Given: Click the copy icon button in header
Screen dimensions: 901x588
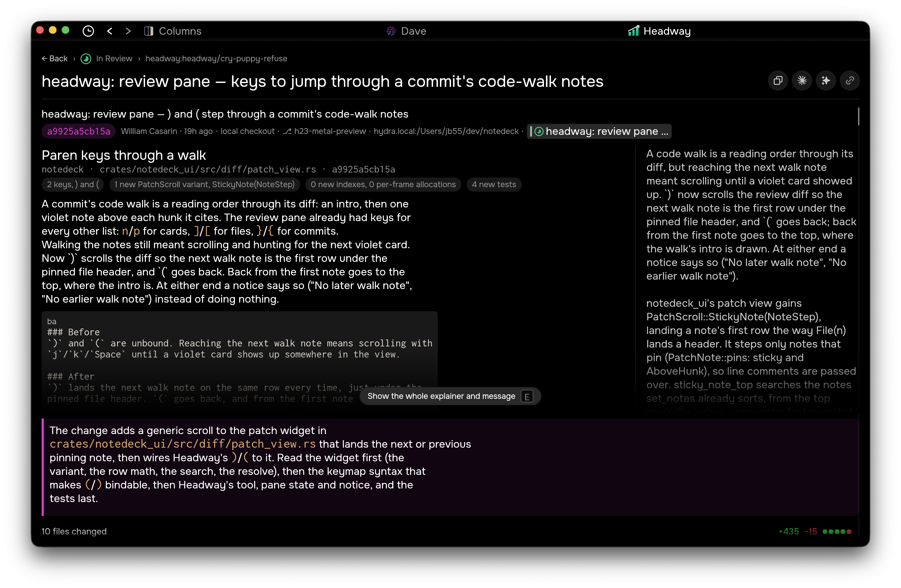Looking at the screenshot, I should 778,80.
